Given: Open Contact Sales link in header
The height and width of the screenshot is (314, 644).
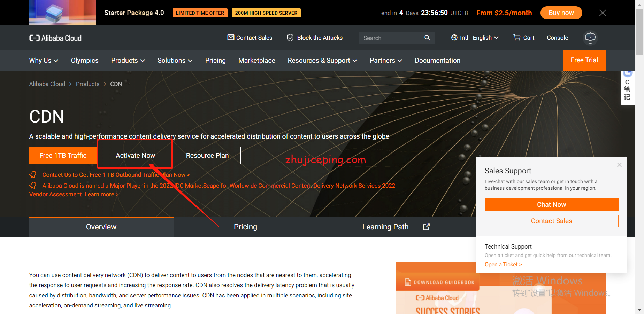Looking at the screenshot, I should click(250, 38).
